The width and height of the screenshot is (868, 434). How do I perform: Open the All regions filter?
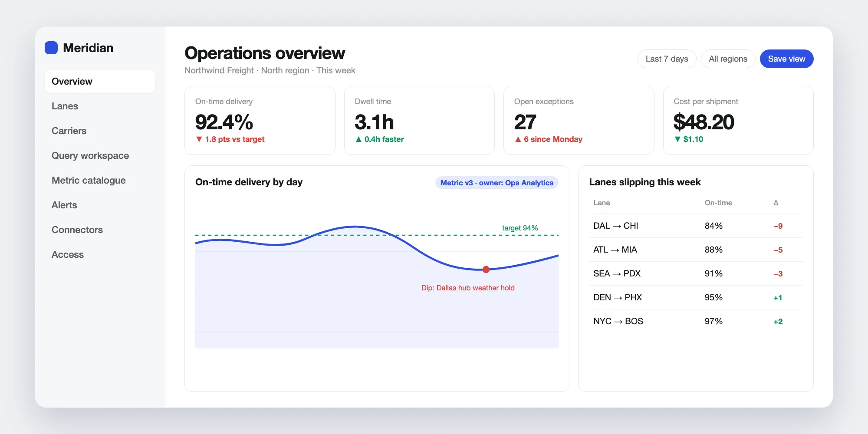(x=728, y=59)
